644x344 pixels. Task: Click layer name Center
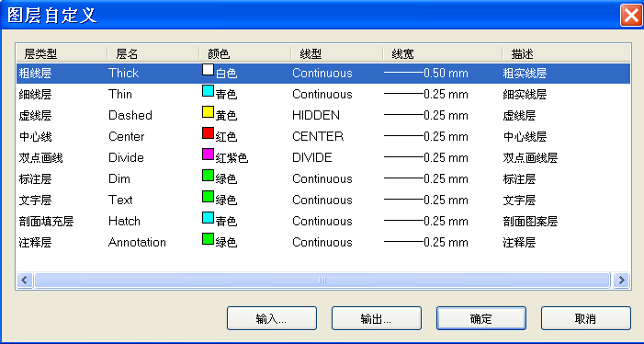pos(127,137)
